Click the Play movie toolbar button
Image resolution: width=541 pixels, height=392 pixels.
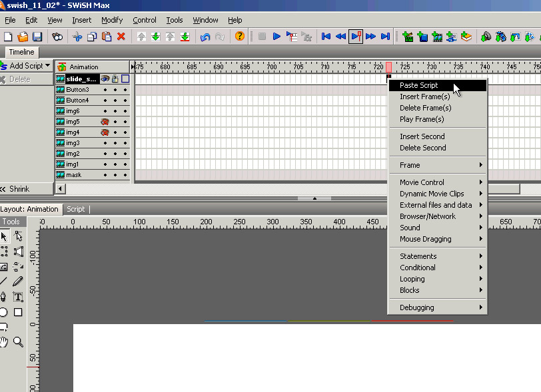coord(276,37)
